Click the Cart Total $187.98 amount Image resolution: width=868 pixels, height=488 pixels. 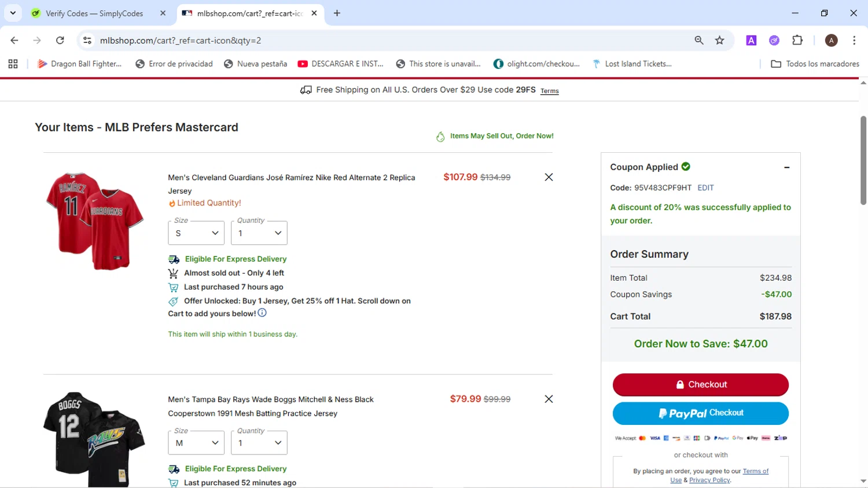(x=775, y=317)
